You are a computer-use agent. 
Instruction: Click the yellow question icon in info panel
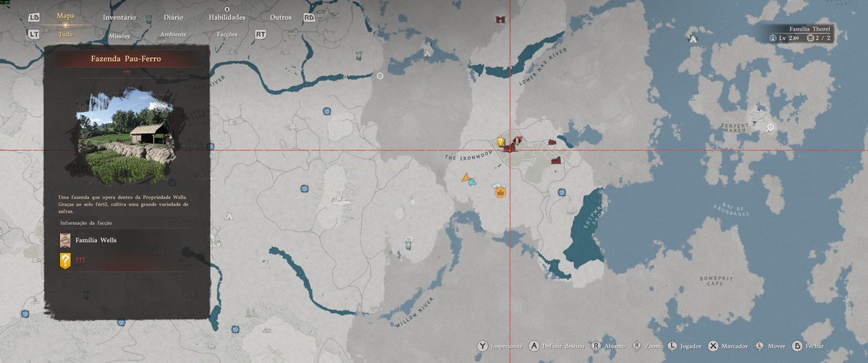(x=65, y=260)
